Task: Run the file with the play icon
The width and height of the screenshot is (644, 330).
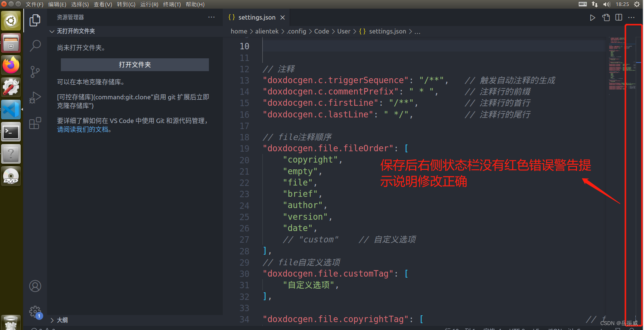Action: click(593, 18)
